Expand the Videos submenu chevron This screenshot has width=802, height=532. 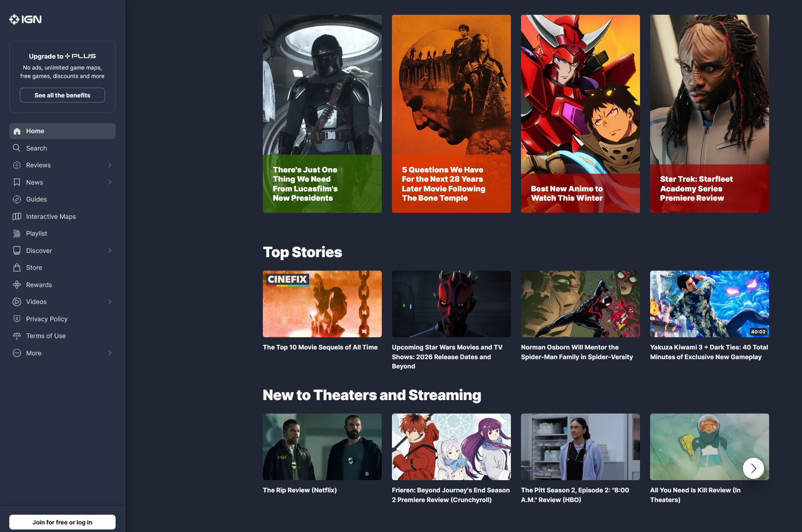[110, 302]
